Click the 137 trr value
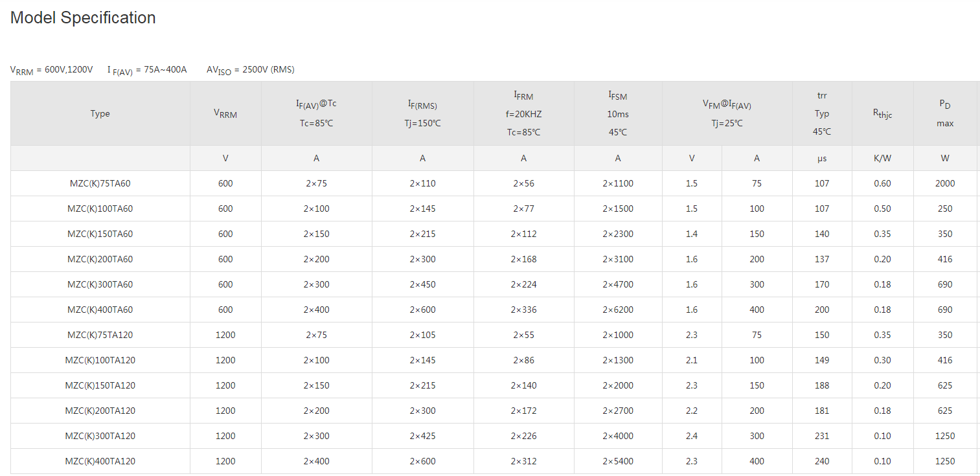 (x=822, y=259)
